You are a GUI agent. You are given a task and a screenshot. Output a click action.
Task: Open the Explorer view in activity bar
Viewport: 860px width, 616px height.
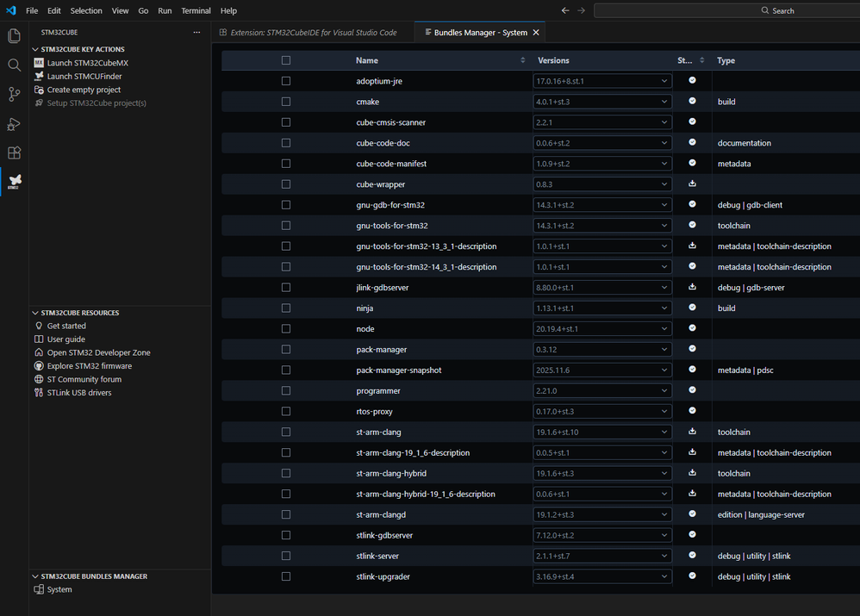(x=15, y=36)
